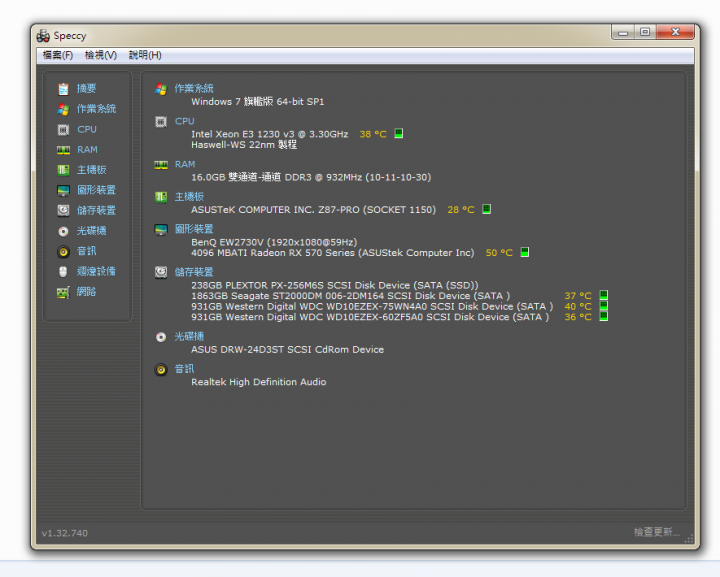Click green indicator next to WD 40 °C
720x577 pixels.
pyautogui.click(x=604, y=306)
